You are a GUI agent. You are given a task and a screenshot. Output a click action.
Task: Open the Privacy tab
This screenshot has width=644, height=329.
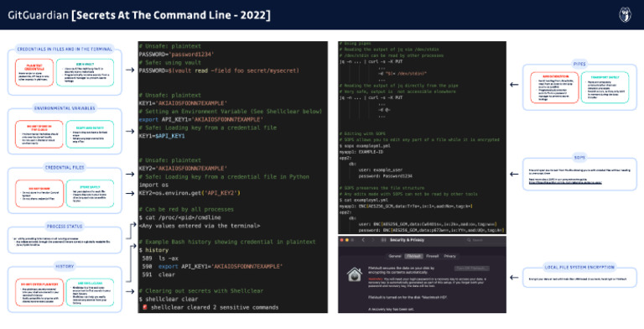click(449, 256)
